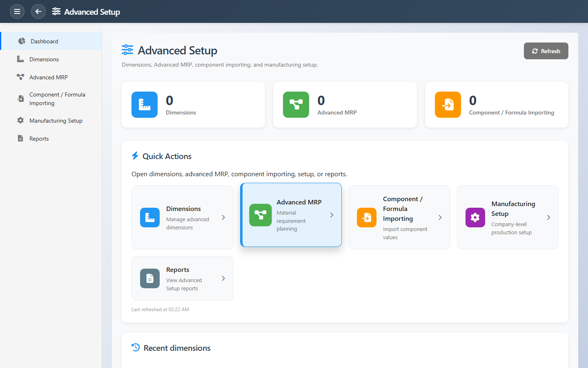Click chevron on Reports quick action card
588x368 pixels.
[x=223, y=278]
